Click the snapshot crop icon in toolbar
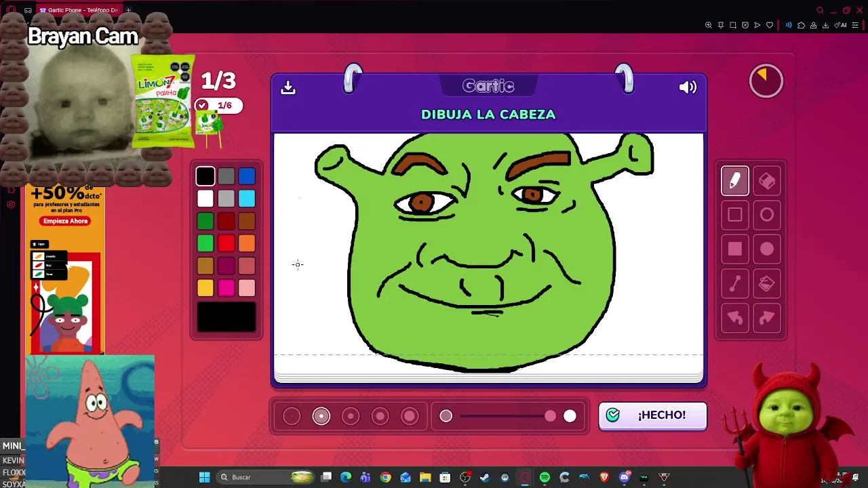The height and width of the screenshot is (488, 868). pos(733,25)
